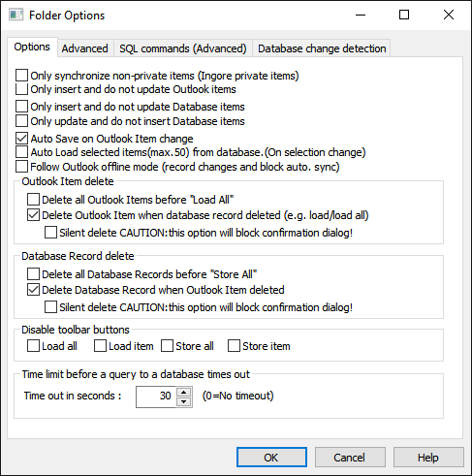Enable Delete all Outlook Items before Load All
This screenshot has height=476, width=472.
coord(33,200)
